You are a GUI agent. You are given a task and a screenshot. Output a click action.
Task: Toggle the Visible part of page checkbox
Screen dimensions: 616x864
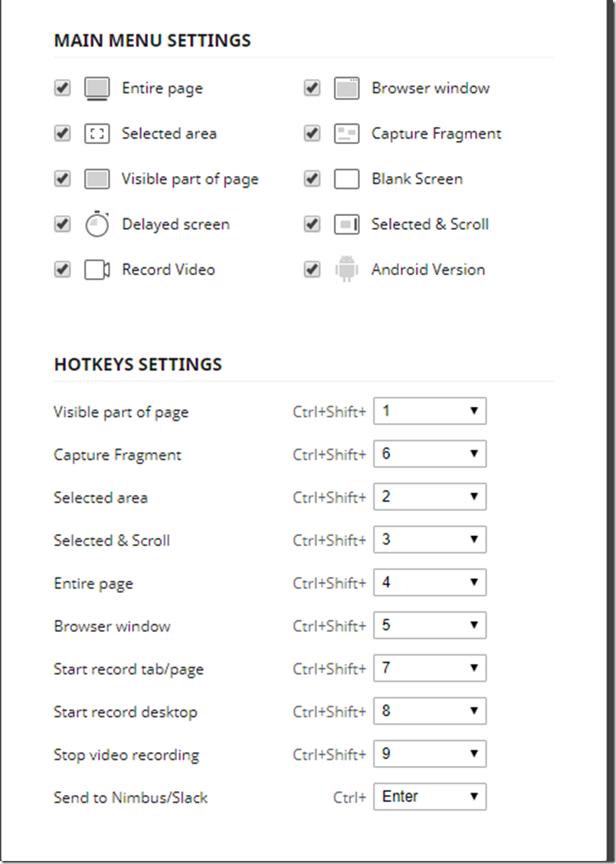(62, 178)
